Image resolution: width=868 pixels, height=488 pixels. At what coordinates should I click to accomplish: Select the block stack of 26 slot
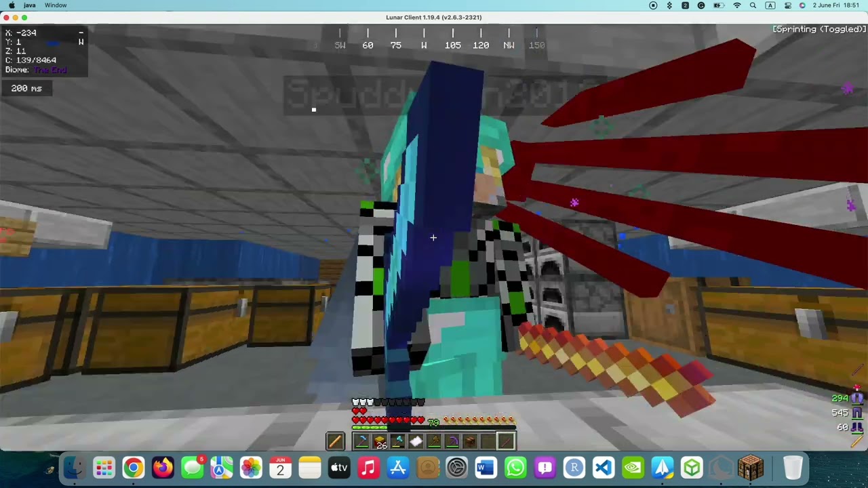(380, 441)
